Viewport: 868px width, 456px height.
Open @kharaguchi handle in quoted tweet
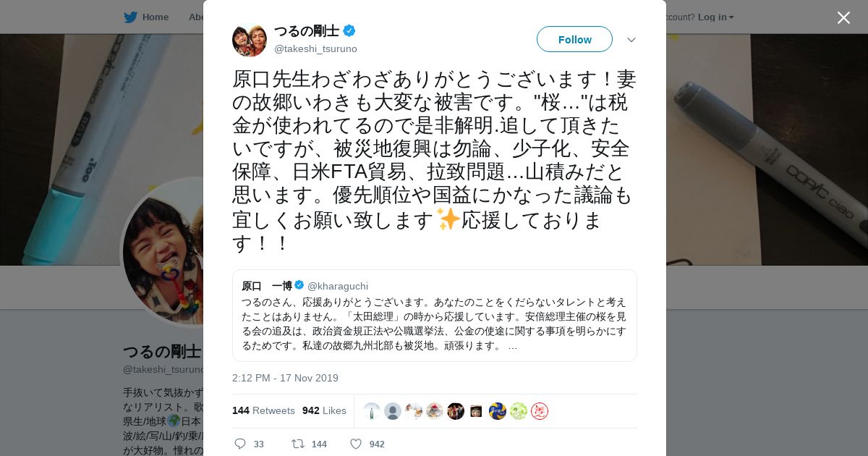(338, 286)
